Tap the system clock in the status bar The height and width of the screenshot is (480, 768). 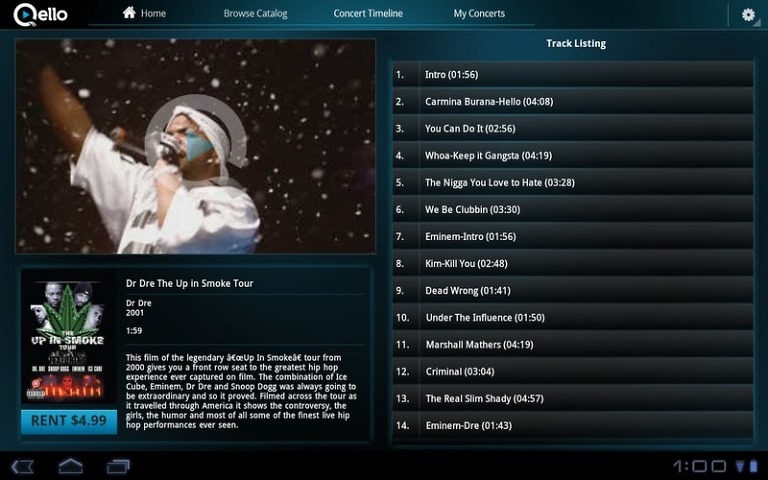(x=699, y=466)
